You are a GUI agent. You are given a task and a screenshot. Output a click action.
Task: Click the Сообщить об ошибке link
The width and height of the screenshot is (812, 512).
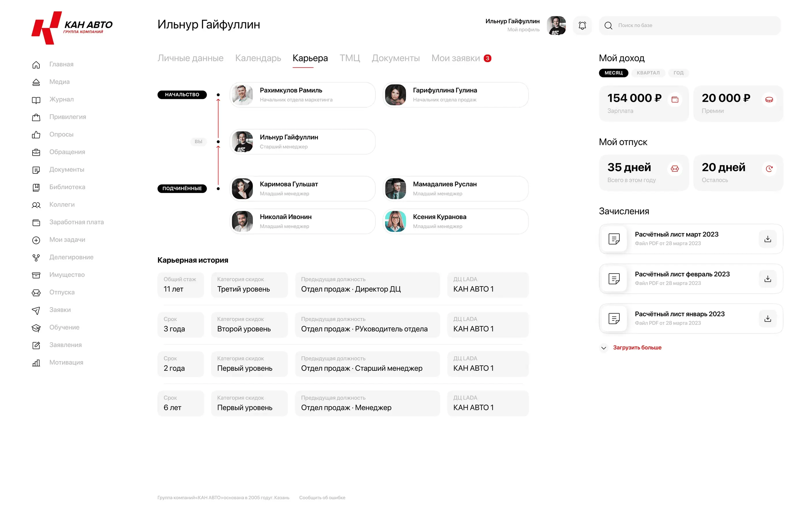coord(322,498)
